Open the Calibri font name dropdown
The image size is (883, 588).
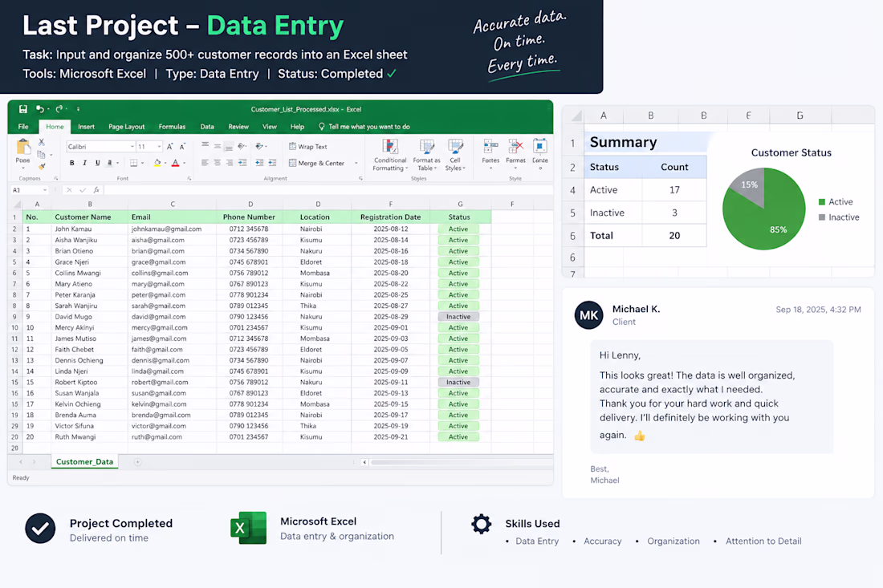click(132, 147)
